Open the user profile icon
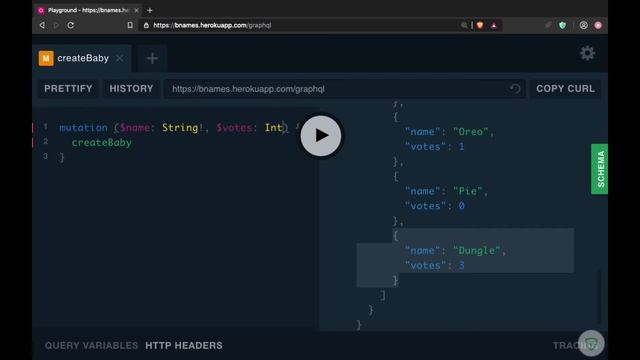The width and height of the screenshot is (640, 360). (584, 25)
